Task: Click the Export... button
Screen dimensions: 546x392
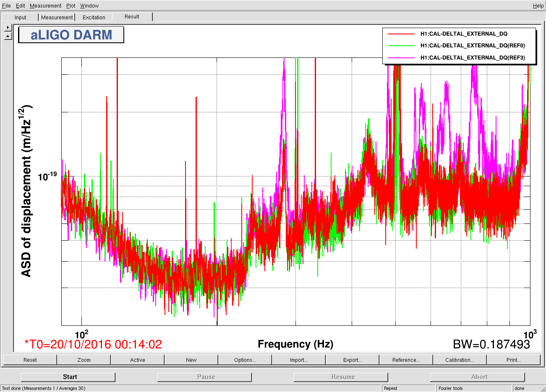Action: pos(353,360)
